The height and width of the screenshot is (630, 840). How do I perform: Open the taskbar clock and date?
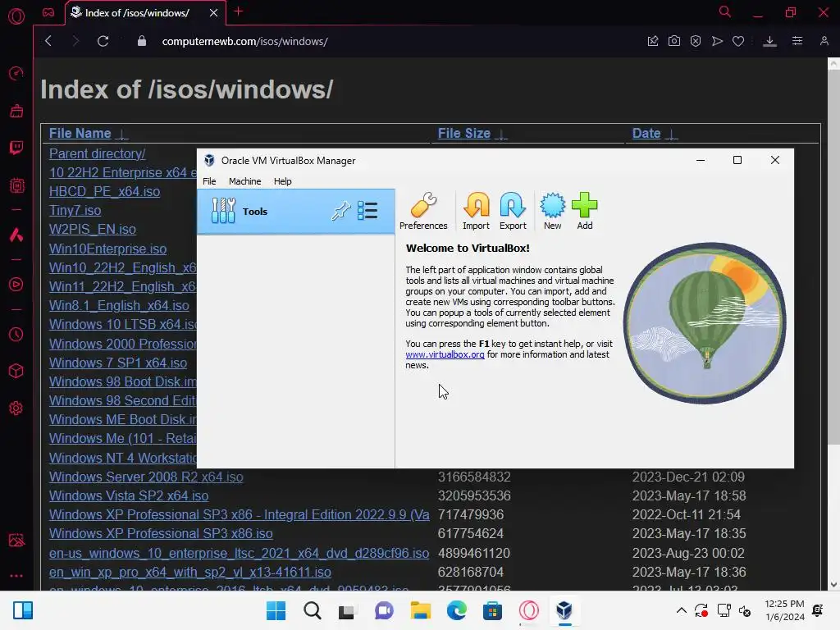click(x=785, y=610)
